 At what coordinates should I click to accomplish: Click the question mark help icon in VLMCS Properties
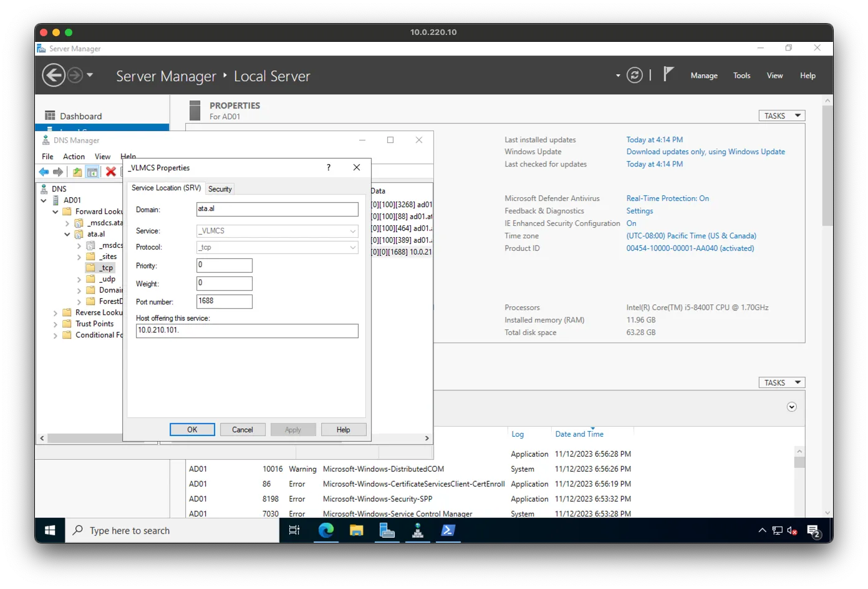329,167
